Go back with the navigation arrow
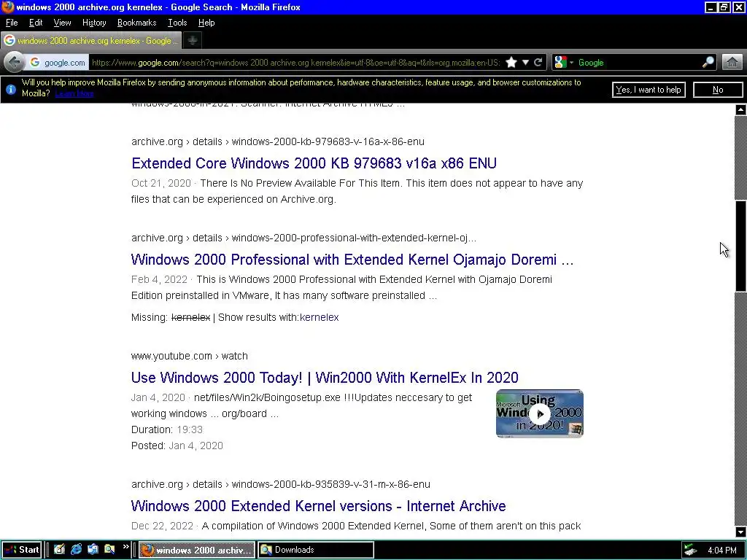This screenshot has width=747, height=560. (15, 63)
